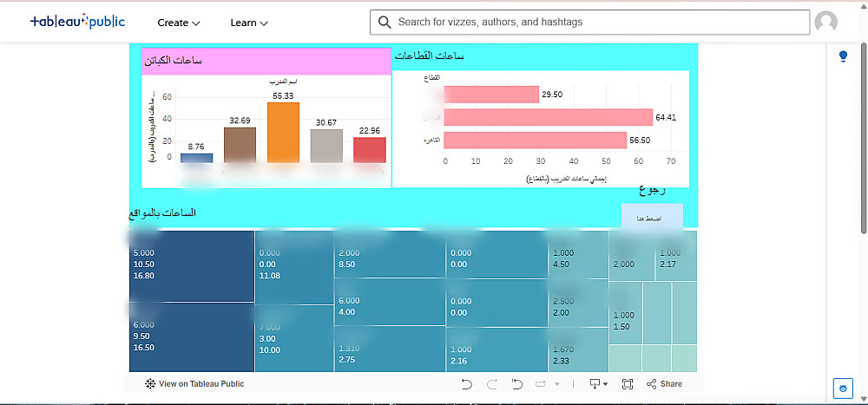The height and width of the screenshot is (405, 868).
Task: Expand the Create dropdown menu
Action: click(178, 23)
